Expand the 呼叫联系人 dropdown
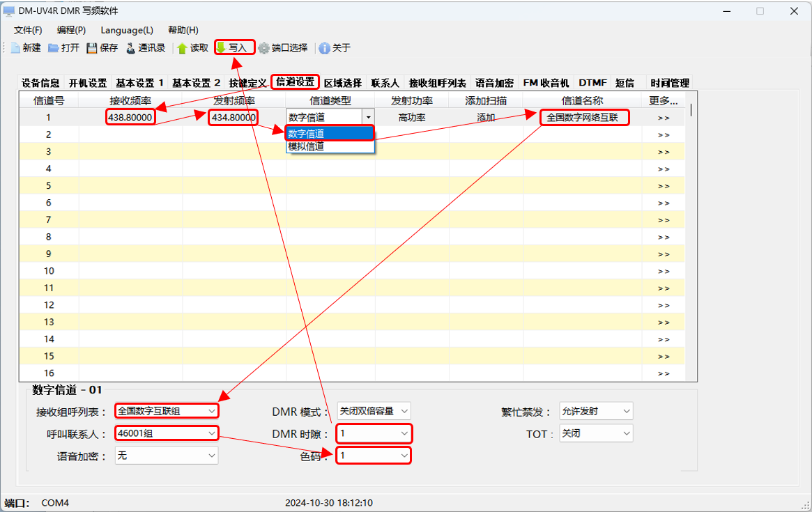The width and height of the screenshot is (812, 512). (212, 433)
